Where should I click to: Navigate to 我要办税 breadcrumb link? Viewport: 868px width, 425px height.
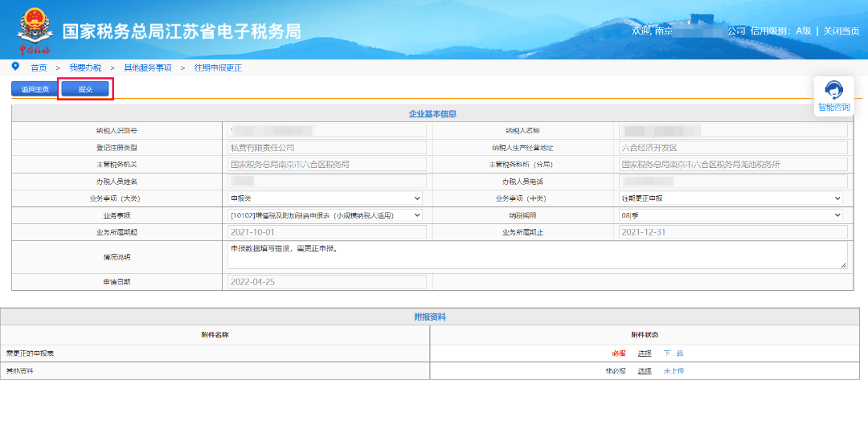tap(85, 68)
